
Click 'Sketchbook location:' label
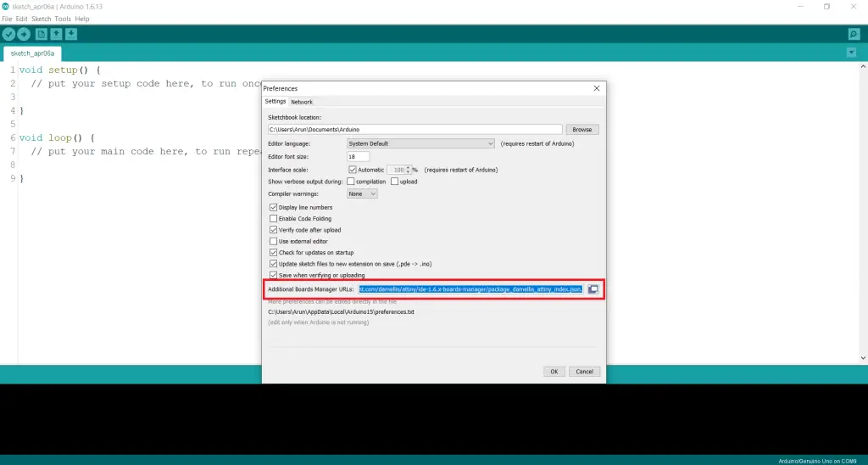[294, 117]
